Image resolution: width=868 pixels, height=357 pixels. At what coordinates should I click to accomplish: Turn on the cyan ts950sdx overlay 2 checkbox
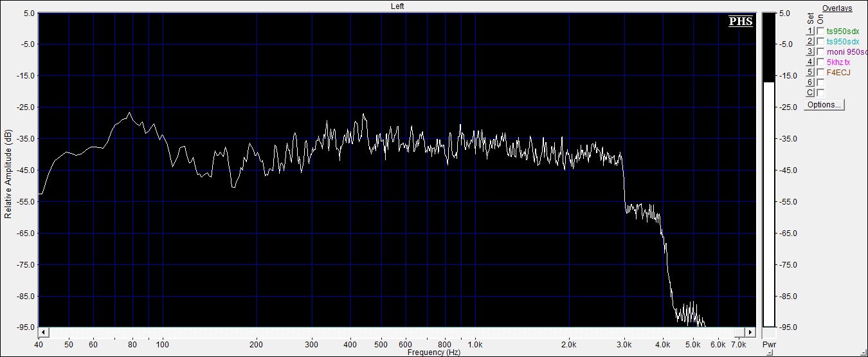[820, 41]
